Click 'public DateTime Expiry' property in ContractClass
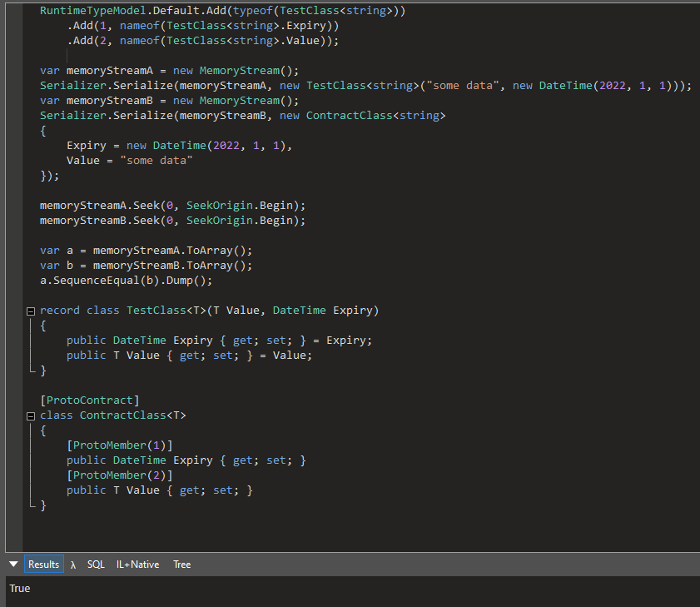The height and width of the screenshot is (607, 700). click(140, 460)
